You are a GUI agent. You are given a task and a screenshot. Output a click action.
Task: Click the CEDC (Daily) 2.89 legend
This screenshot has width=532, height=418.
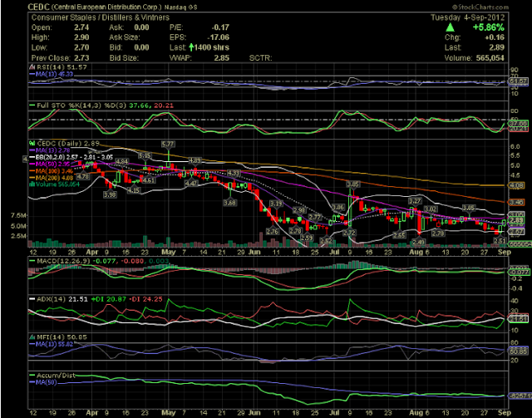click(x=68, y=144)
